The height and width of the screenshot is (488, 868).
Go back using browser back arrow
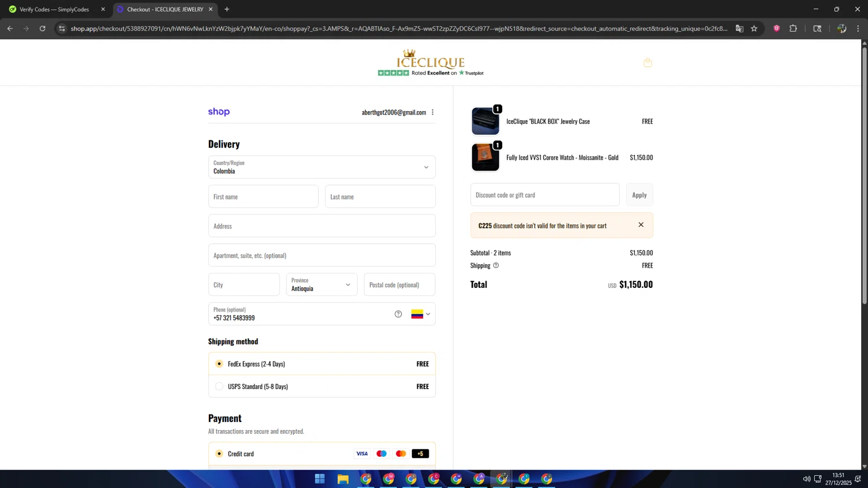coord(10,28)
